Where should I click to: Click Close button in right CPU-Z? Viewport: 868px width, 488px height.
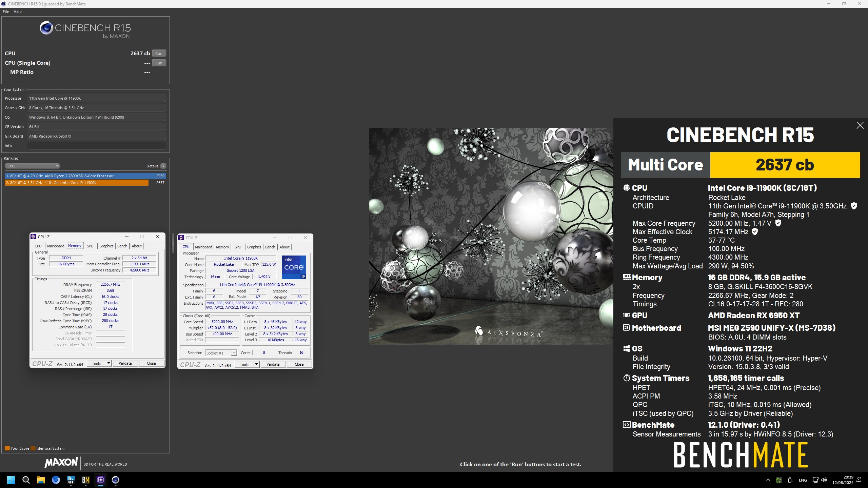(299, 364)
